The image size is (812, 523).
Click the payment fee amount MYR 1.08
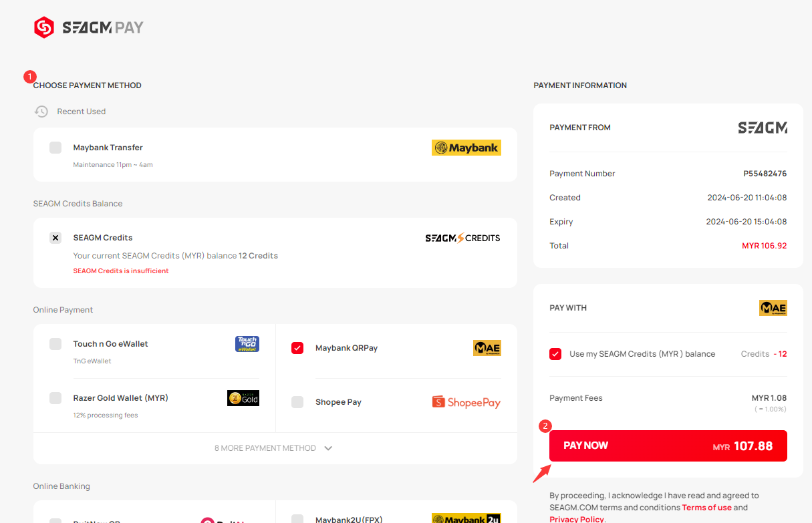pos(769,398)
